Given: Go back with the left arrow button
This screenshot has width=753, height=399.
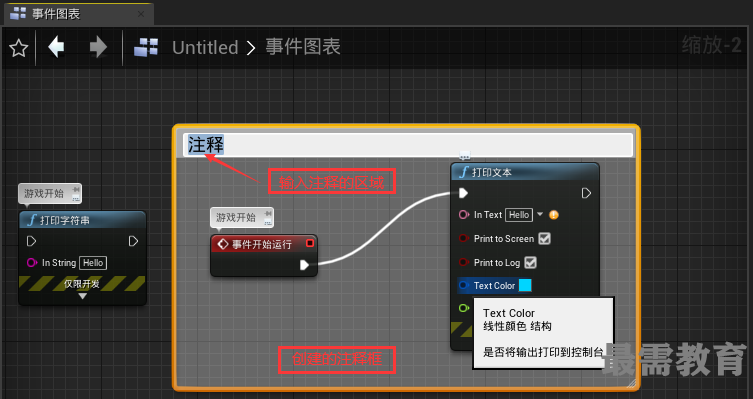Looking at the screenshot, I should pos(57,48).
